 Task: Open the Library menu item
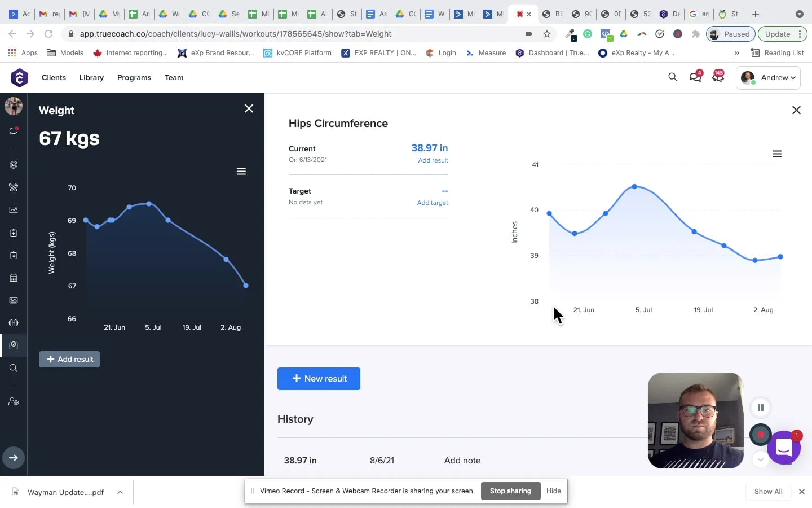pos(91,78)
